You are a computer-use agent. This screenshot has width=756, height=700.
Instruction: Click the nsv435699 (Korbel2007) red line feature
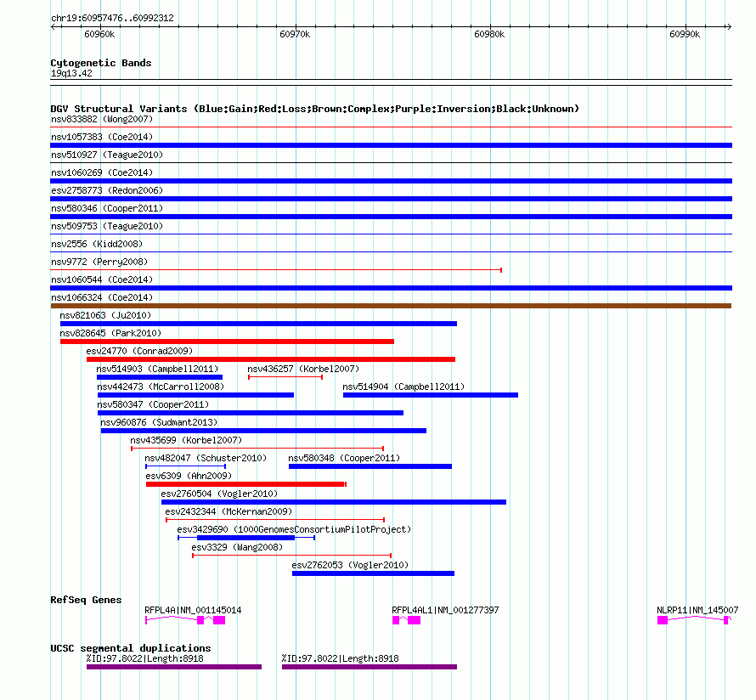pyautogui.click(x=257, y=449)
